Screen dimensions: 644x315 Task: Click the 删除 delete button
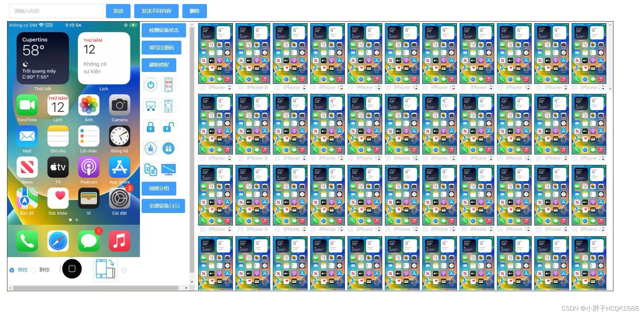[194, 11]
